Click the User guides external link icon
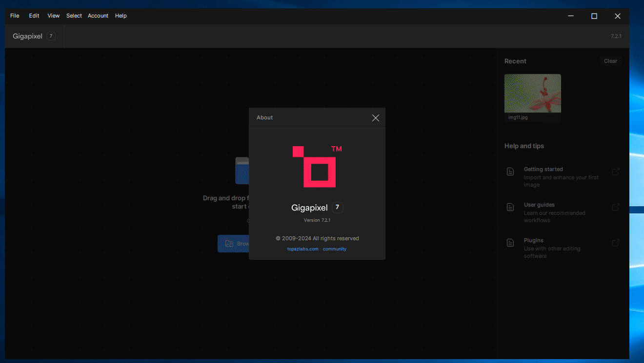644x363 pixels. (x=616, y=207)
